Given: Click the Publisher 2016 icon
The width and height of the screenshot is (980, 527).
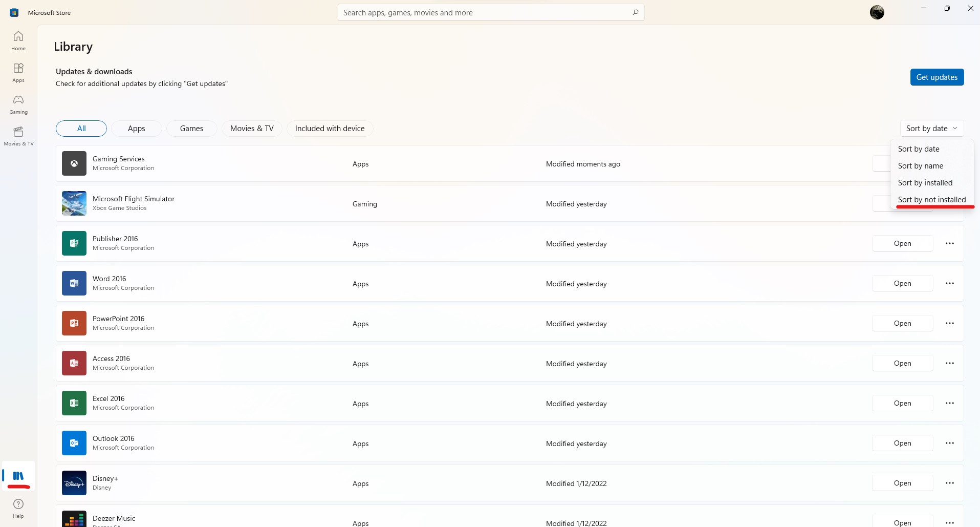Looking at the screenshot, I should pyautogui.click(x=74, y=243).
